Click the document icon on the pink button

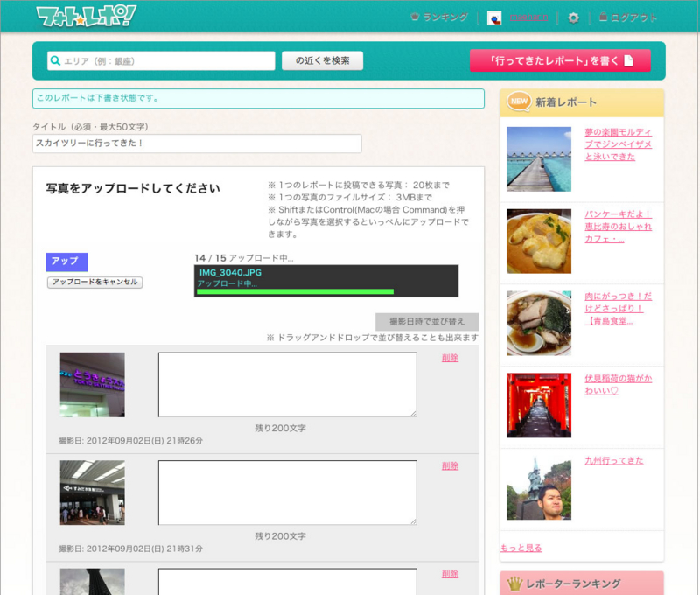(x=628, y=60)
